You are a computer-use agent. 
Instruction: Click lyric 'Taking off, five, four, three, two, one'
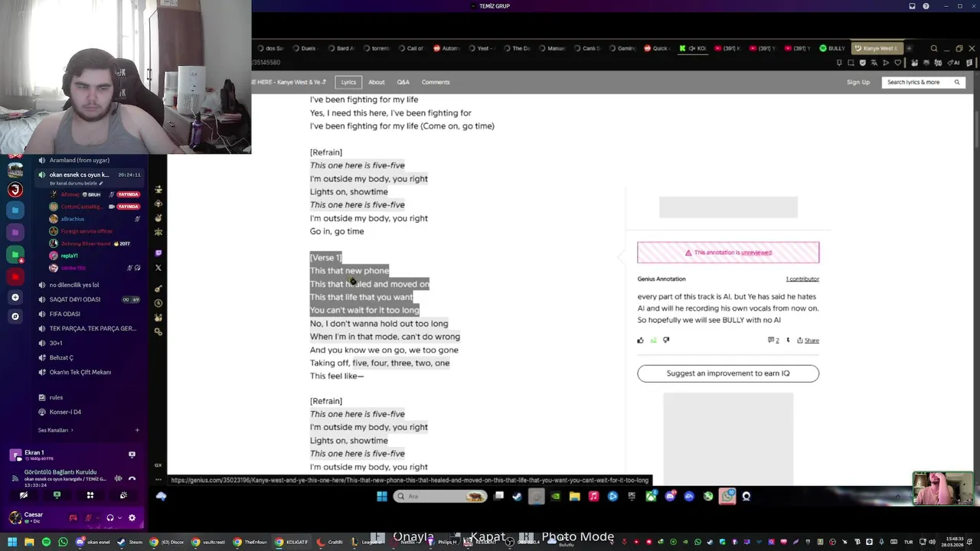pyautogui.click(x=380, y=364)
